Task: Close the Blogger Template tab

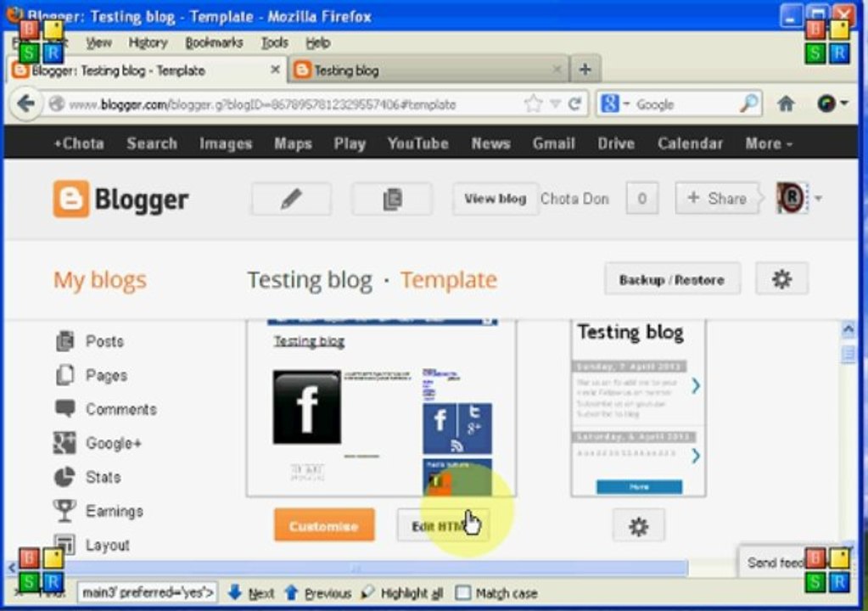Action: (275, 70)
